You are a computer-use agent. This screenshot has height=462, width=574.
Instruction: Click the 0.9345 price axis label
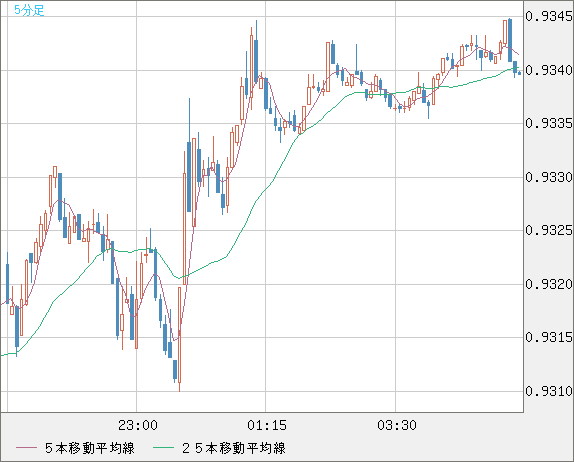[x=548, y=16]
